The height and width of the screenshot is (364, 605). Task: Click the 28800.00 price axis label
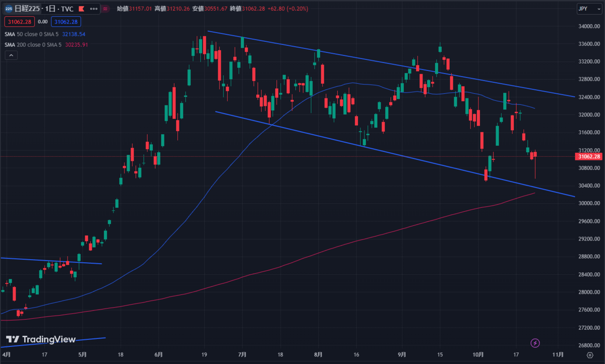[590, 257]
